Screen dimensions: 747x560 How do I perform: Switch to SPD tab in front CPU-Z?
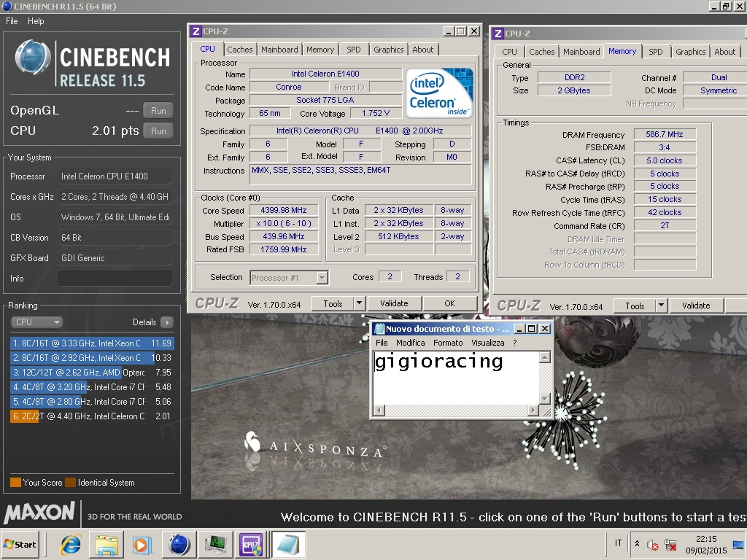tap(354, 50)
